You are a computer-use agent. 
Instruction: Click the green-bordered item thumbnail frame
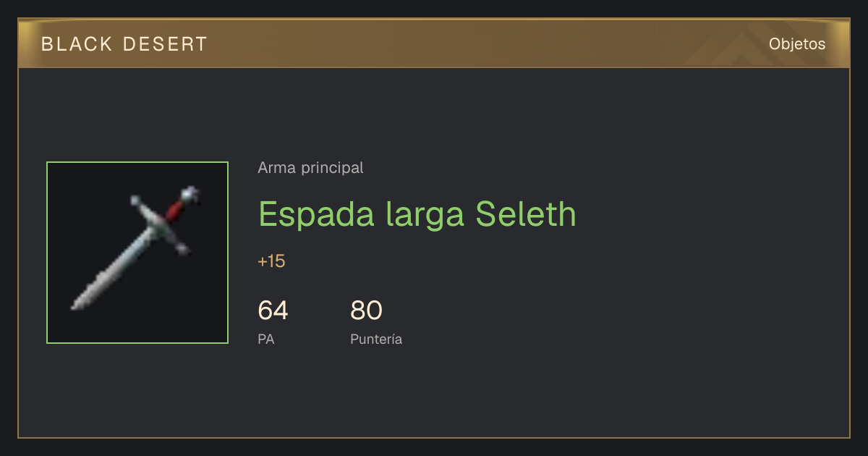click(x=137, y=253)
